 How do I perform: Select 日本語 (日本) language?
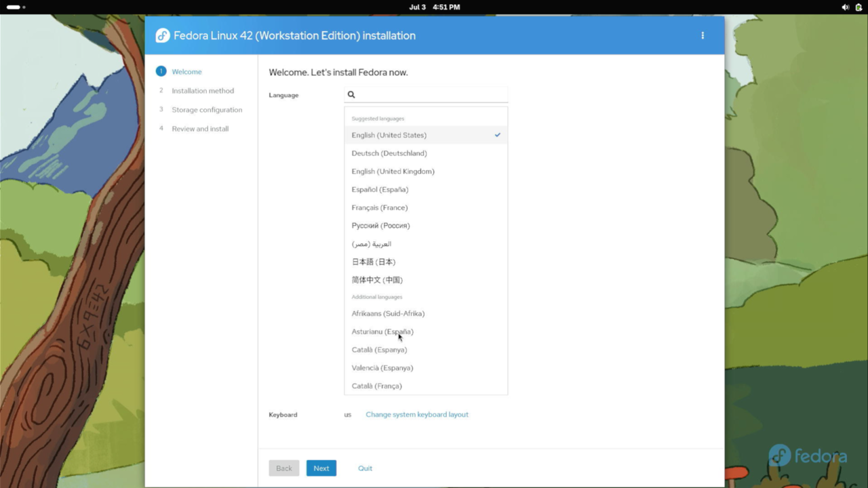426,262
